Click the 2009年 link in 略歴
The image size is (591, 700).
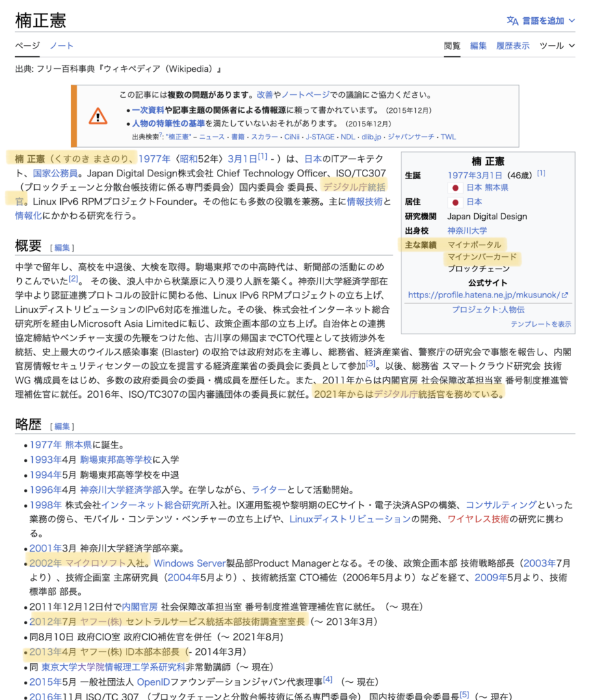click(x=490, y=577)
